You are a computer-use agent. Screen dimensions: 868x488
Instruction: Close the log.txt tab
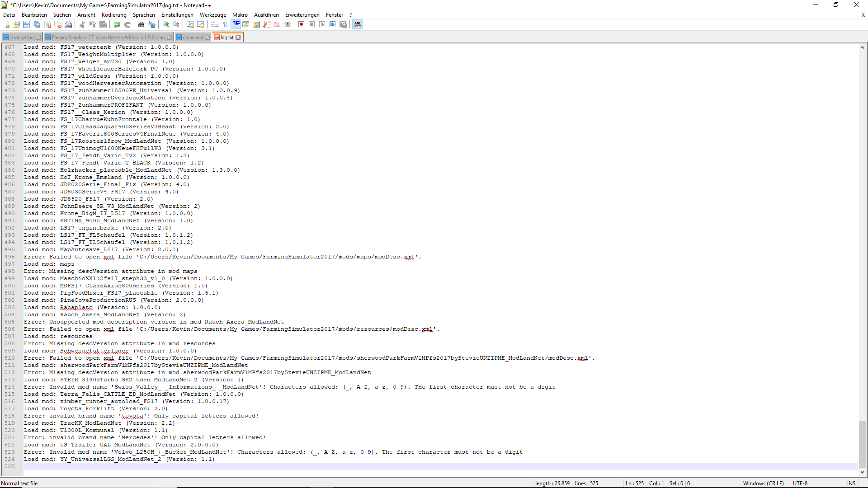pyautogui.click(x=238, y=38)
